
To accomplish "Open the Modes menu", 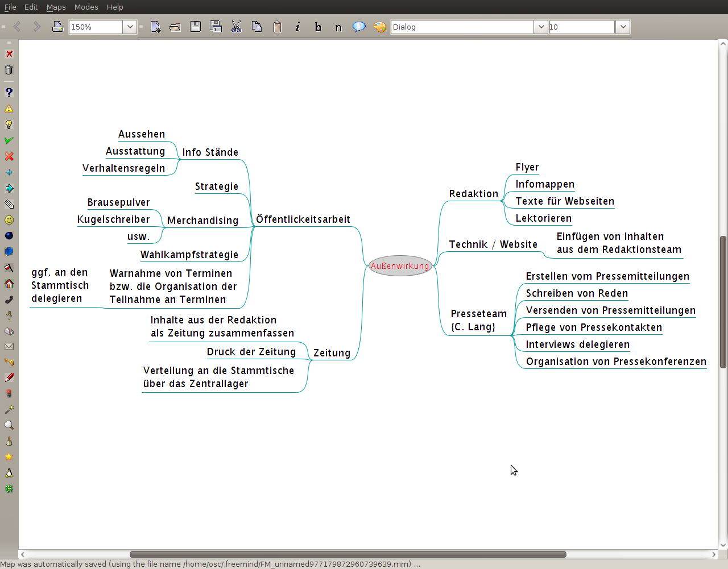I will 86,7.
